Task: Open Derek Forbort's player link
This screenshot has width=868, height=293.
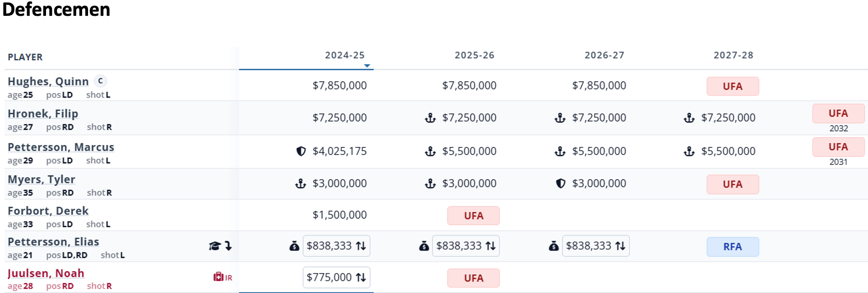Action: coord(48,211)
